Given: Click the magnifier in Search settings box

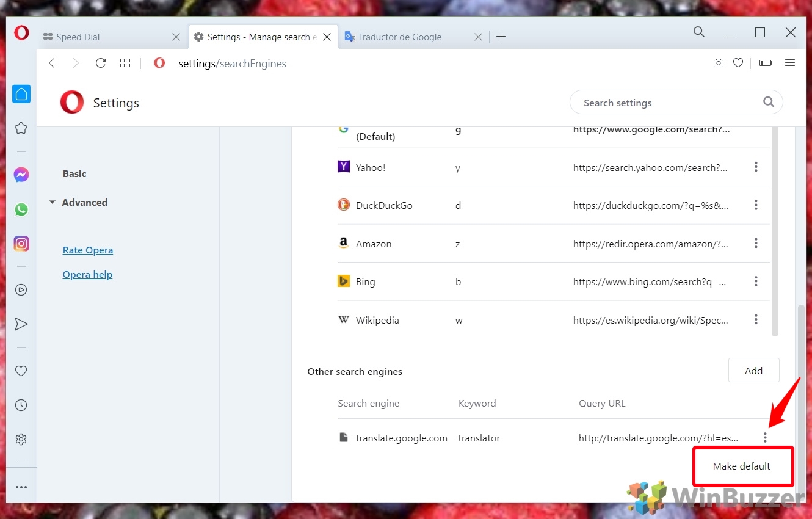Looking at the screenshot, I should click(769, 103).
